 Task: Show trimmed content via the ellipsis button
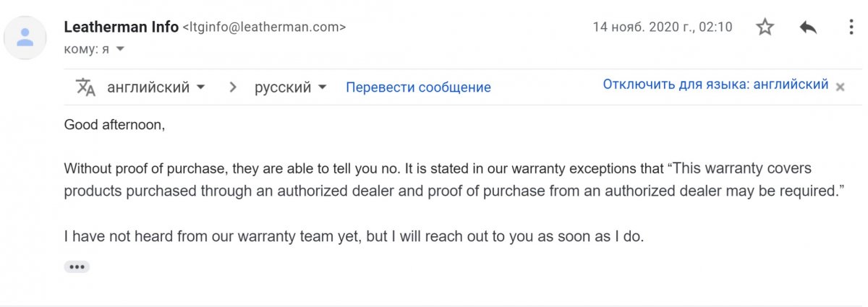pos(77,267)
